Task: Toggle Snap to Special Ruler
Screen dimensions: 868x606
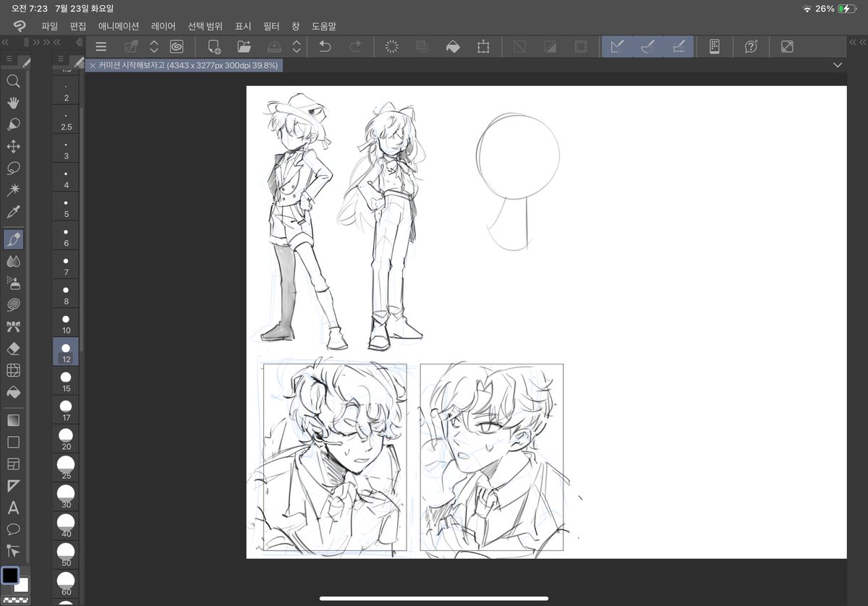Action: click(648, 46)
